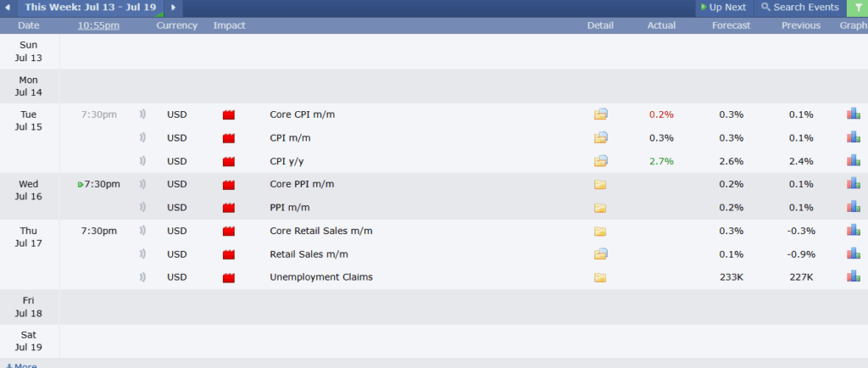The image size is (868, 368).
Task: Toggle sound alert for Core CPI m/m
Action: 142,114
